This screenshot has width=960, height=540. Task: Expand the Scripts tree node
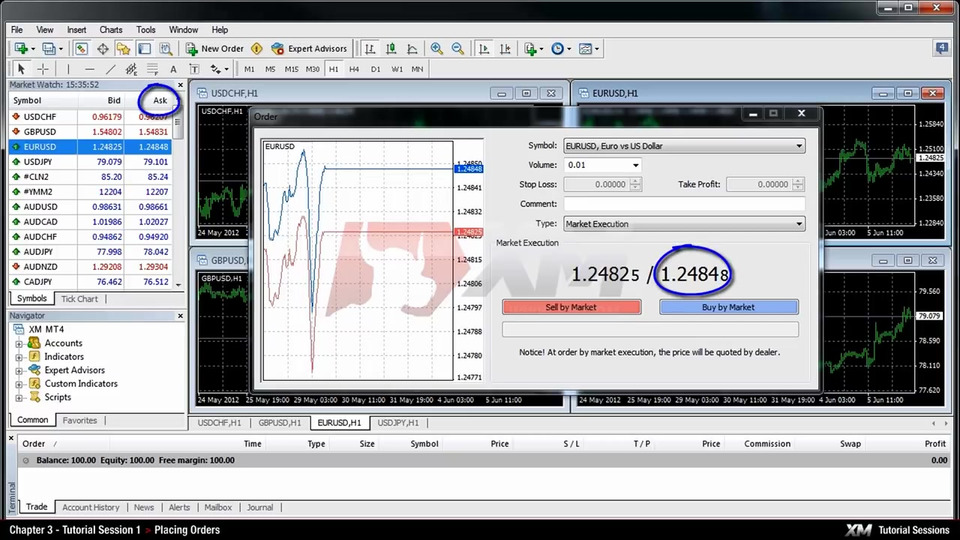tap(19, 397)
